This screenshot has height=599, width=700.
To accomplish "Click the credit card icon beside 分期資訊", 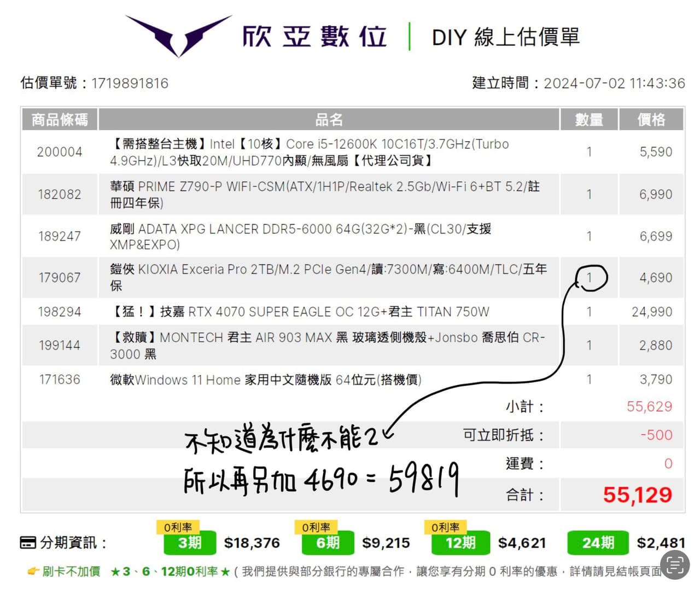I will 27,543.
